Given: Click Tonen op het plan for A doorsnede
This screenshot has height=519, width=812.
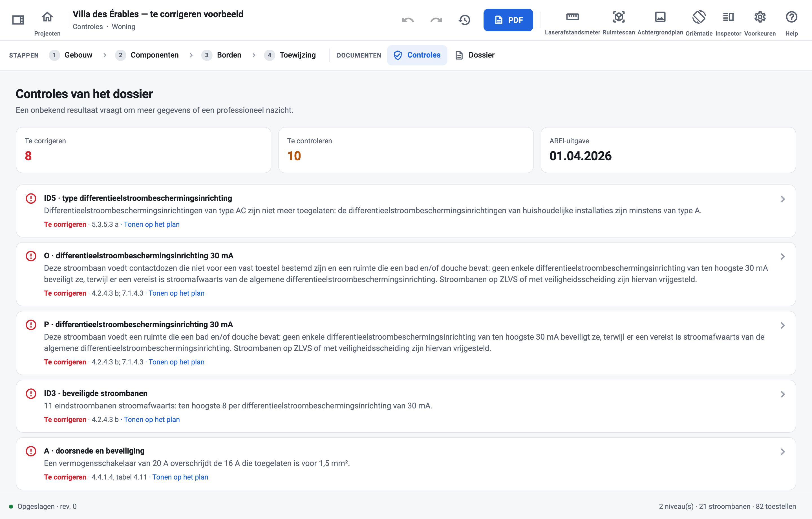Looking at the screenshot, I should [x=180, y=477].
